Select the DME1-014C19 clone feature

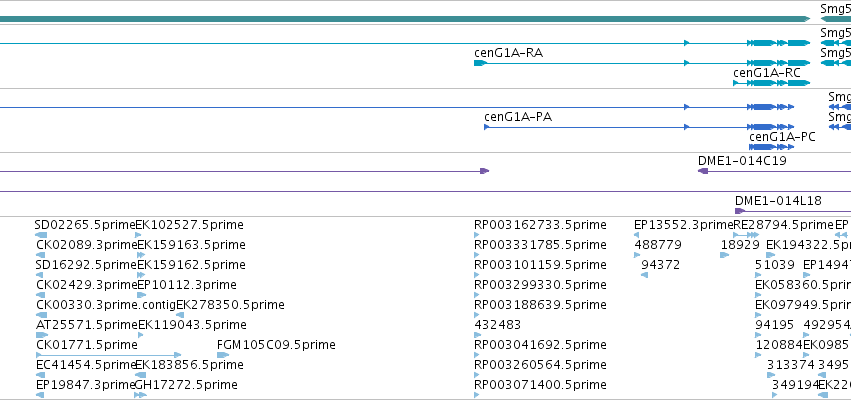pos(774,171)
